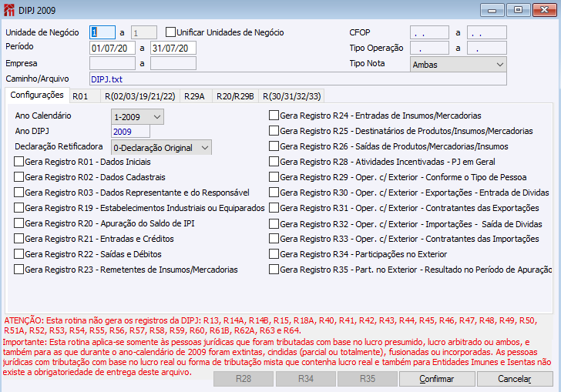This screenshot has height=392, width=561.
Task: Tick Gera Registro R24 Entradas de Insumos/Mercadorias
Action: pyautogui.click(x=274, y=116)
